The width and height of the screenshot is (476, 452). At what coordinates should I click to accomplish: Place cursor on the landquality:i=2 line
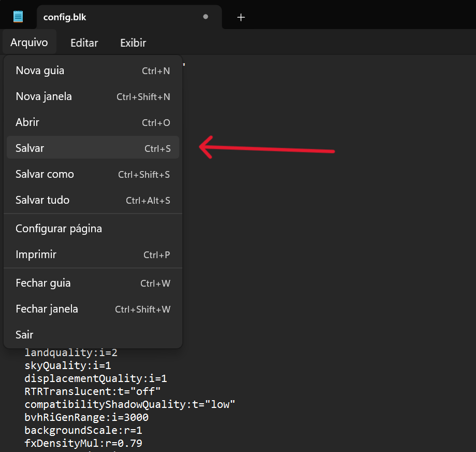[71, 353]
